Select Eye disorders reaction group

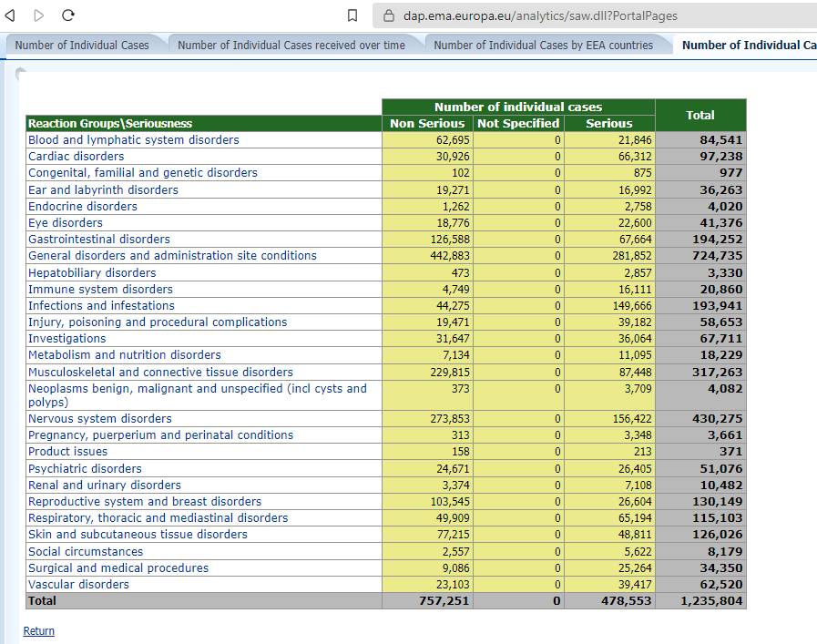[x=65, y=223]
